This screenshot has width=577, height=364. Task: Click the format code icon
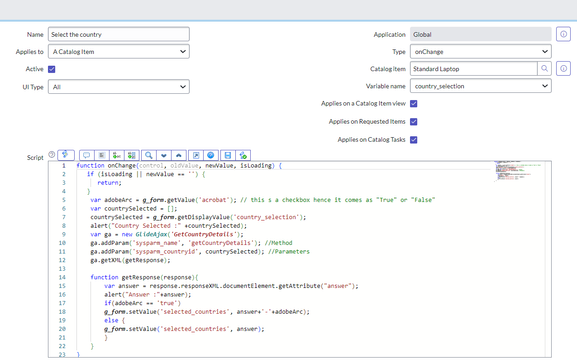102,155
